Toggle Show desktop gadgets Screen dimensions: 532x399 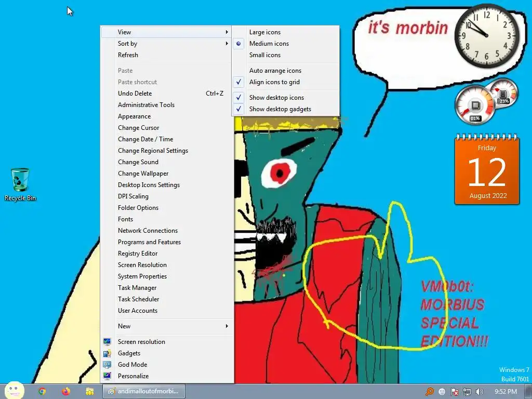pos(285,109)
